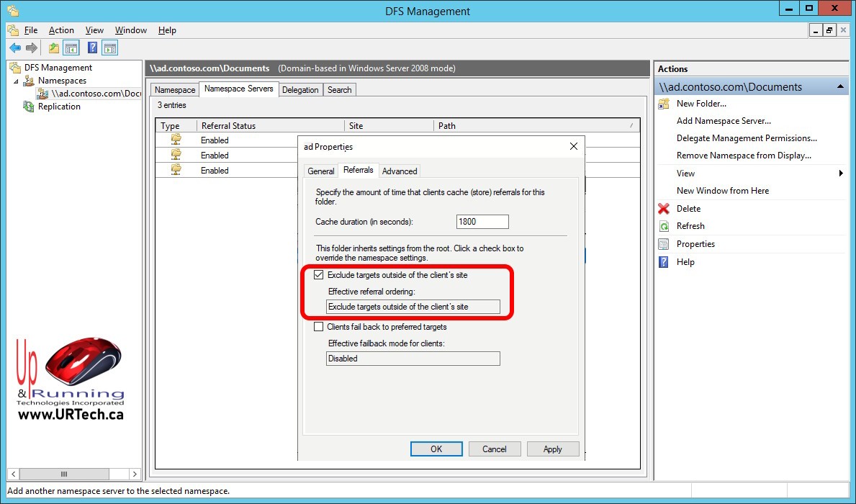Enable Clients fail back to preferred targets

[319, 327]
